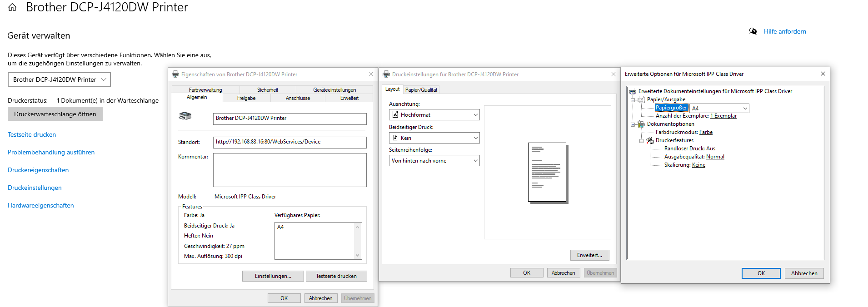Click the Einstellungen... button
This screenshot has width=868, height=307.
click(x=273, y=276)
